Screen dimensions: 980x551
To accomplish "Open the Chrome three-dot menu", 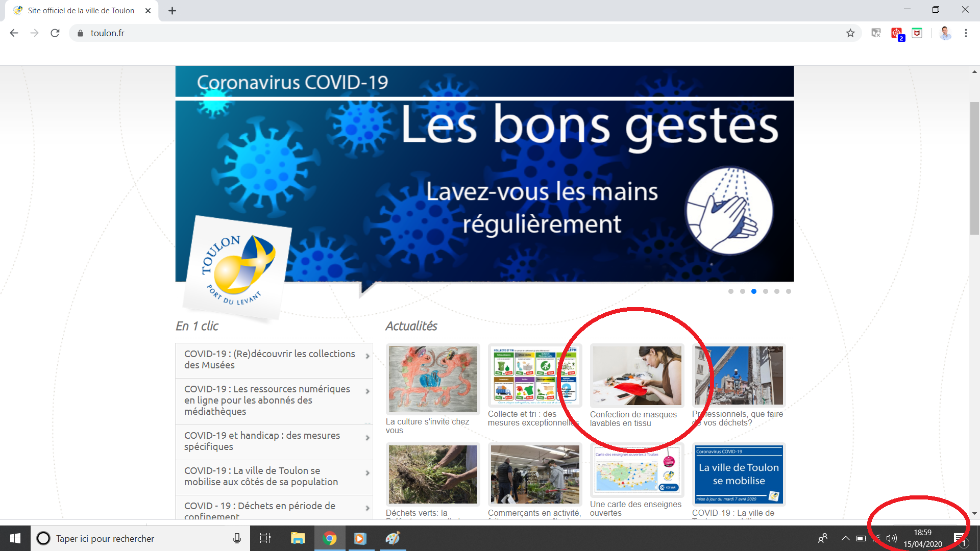I will pos(966,33).
